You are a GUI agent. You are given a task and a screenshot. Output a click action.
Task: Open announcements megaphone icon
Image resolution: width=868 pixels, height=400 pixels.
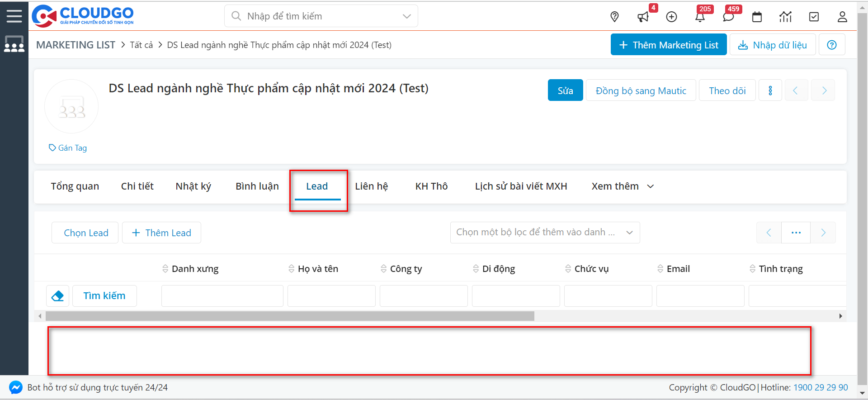coord(643,17)
